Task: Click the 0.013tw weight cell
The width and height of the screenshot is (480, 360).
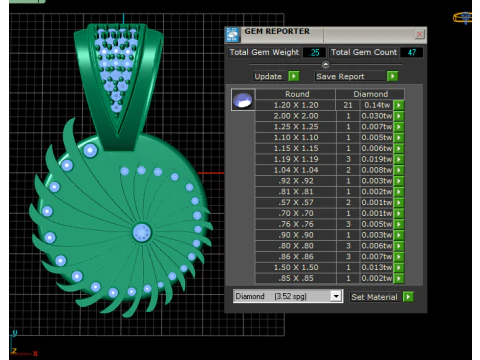Action: click(x=377, y=268)
